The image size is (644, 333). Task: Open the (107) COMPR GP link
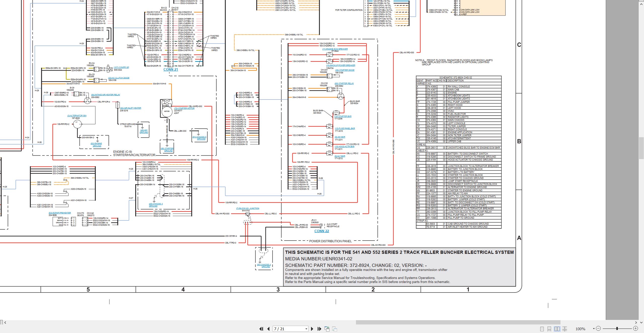pyautogui.click(x=121, y=67)
